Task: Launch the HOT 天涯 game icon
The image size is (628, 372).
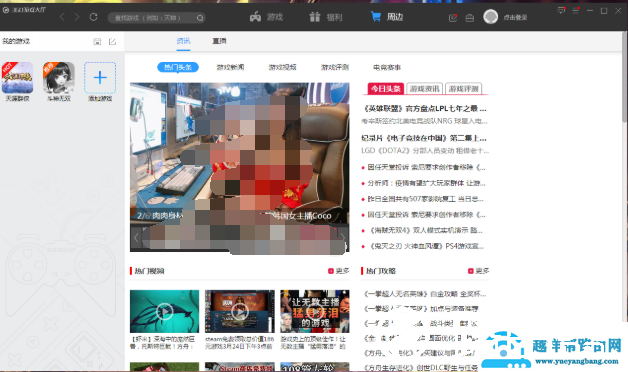Action: click(17, 78)
